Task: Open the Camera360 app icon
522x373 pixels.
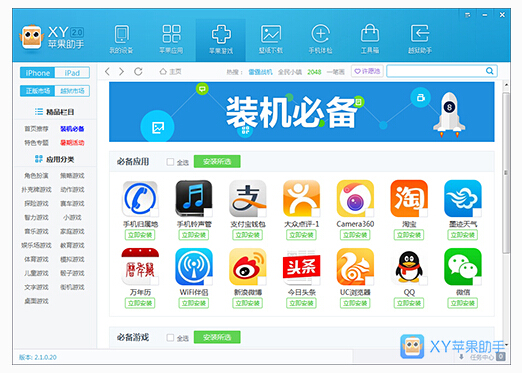Action: [355, 199]
